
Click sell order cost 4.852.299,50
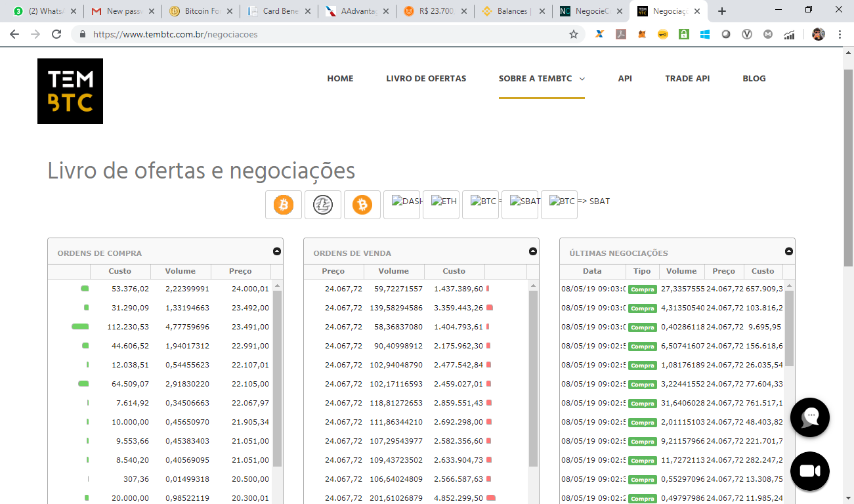(x=459, y=498)
